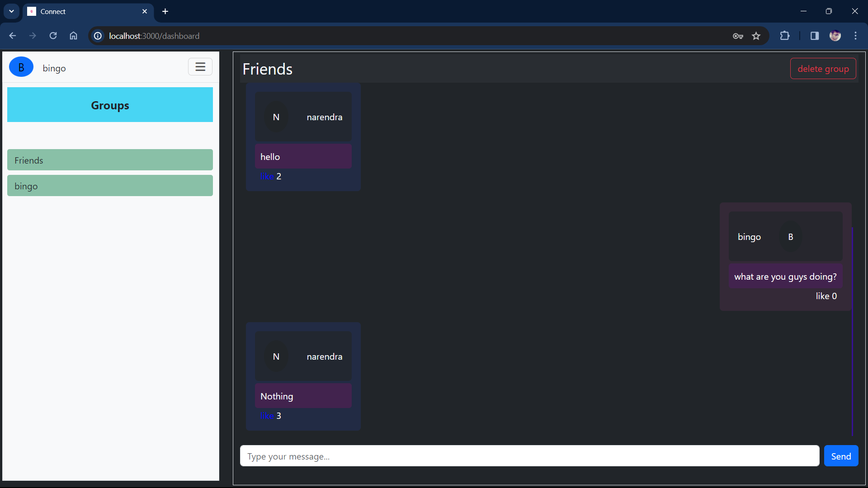Screen dimensions: 868x488
Task: Click bingo's B avatar in chat message
Action: (790, 237)
